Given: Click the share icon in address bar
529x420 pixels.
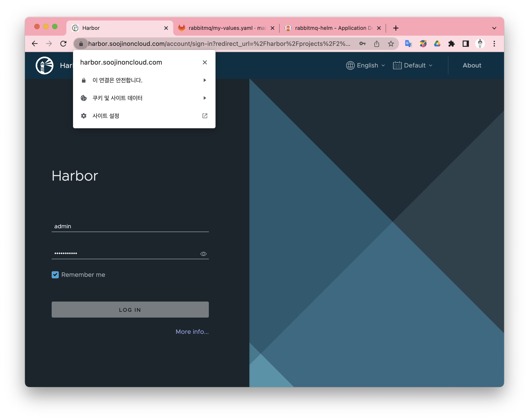Looking at the screenshot, I should (377, 44).
